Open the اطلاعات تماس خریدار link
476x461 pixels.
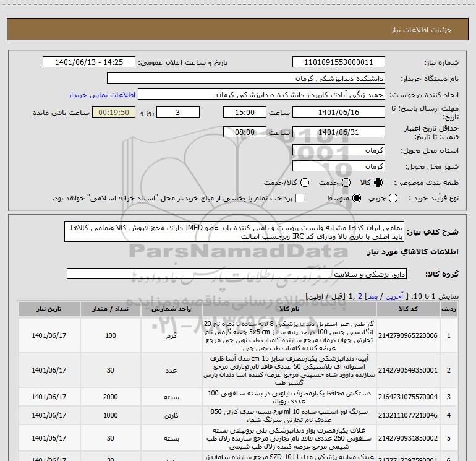coord(102,95)
